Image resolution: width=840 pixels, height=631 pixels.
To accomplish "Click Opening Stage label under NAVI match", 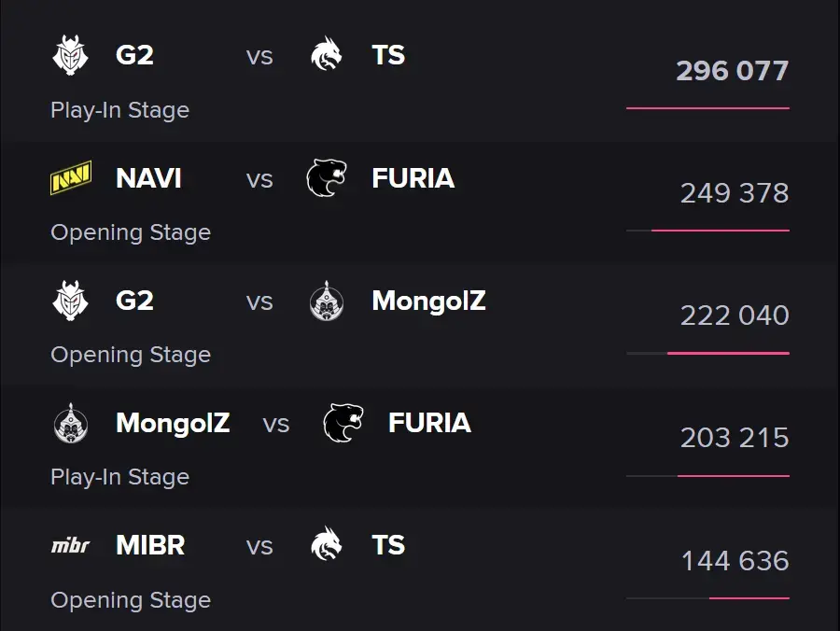I will click(131, 232).
